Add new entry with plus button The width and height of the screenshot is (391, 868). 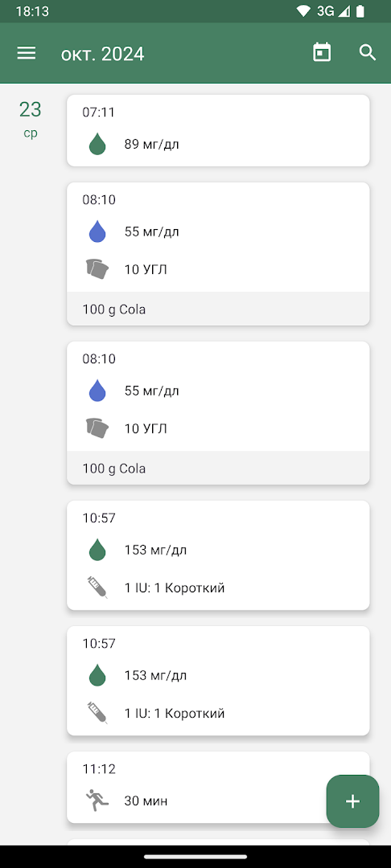point(353,801)
